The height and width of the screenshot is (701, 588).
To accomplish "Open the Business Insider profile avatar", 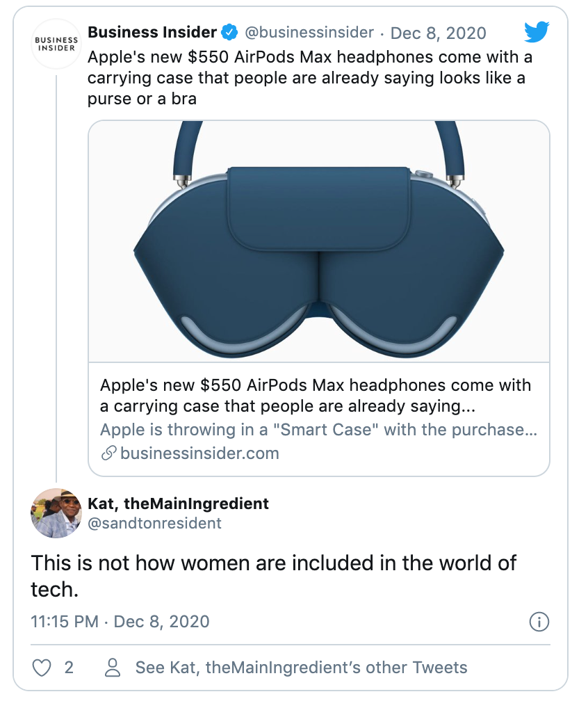I will pos(56,43).
